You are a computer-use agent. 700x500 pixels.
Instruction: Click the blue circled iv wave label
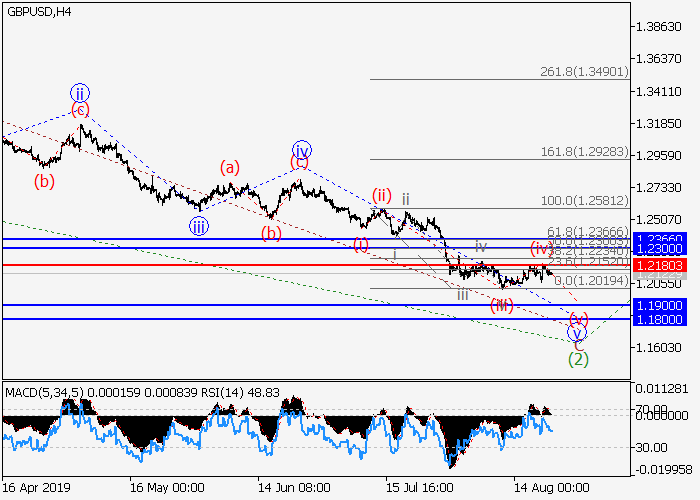[x=301, y=149]
